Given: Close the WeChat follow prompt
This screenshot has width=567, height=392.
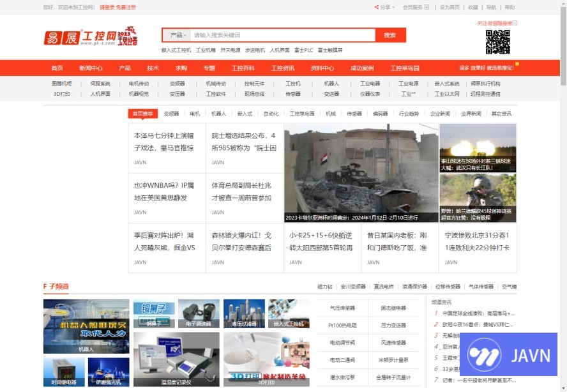Looking at the screenshot, I should point(515,23).
